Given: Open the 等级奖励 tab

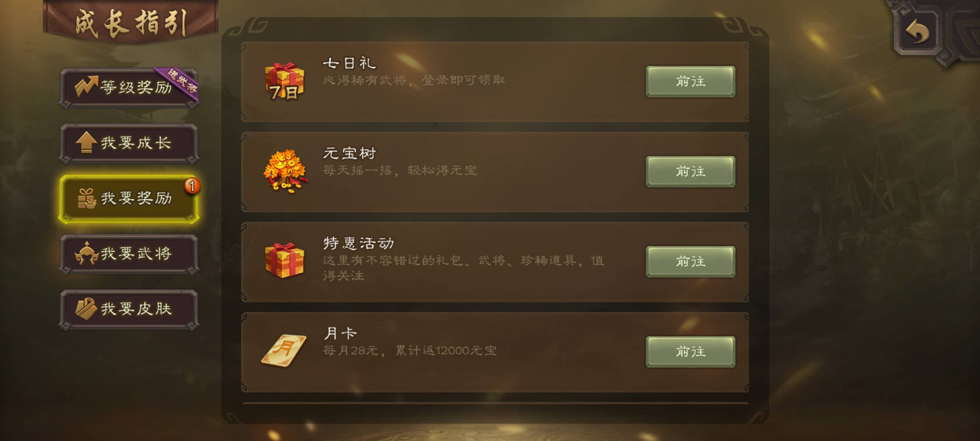Looking at the screenshot, I should pos(129,87).
